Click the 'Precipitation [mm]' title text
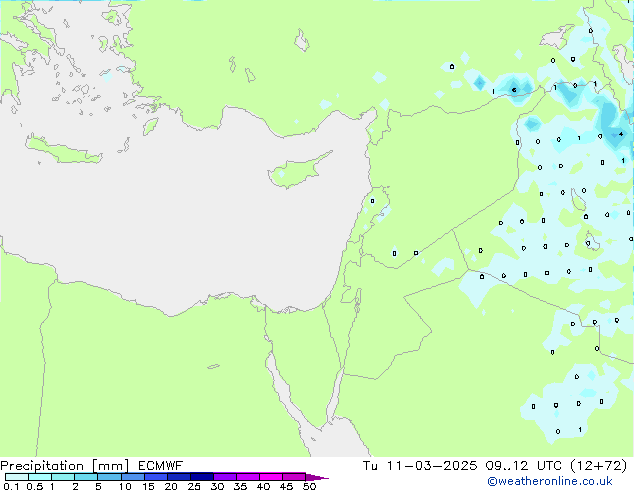Viewport: 634px width, 490px height. (64, 466)
